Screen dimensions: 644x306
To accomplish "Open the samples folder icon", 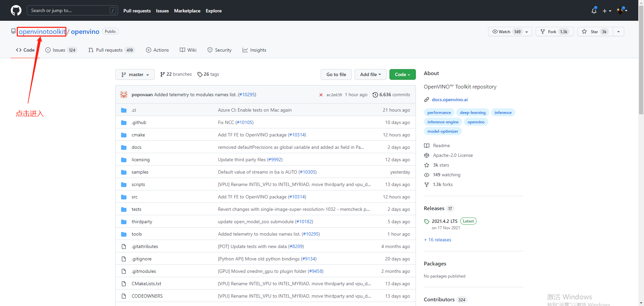I will [x=124, y=172].
